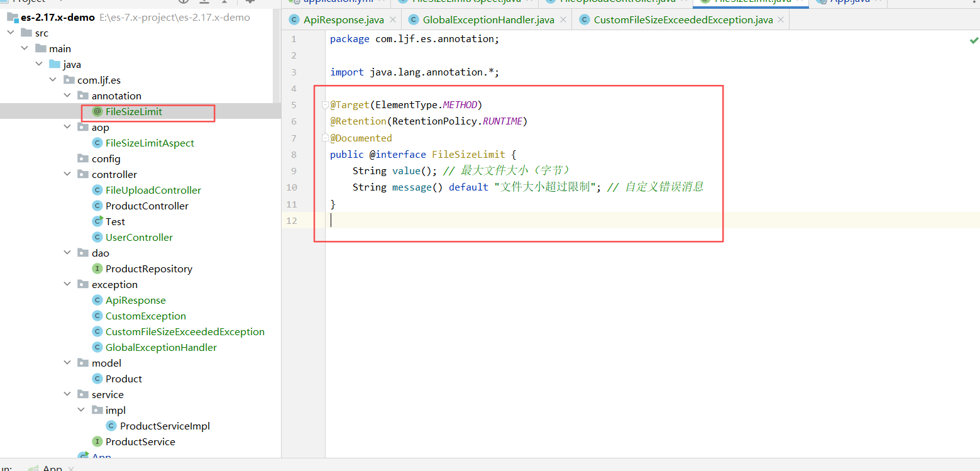This screenshot has height=471, width=980.
Task: Click the FileSizeLimitAspect class icon
Action: coord(97,143)
